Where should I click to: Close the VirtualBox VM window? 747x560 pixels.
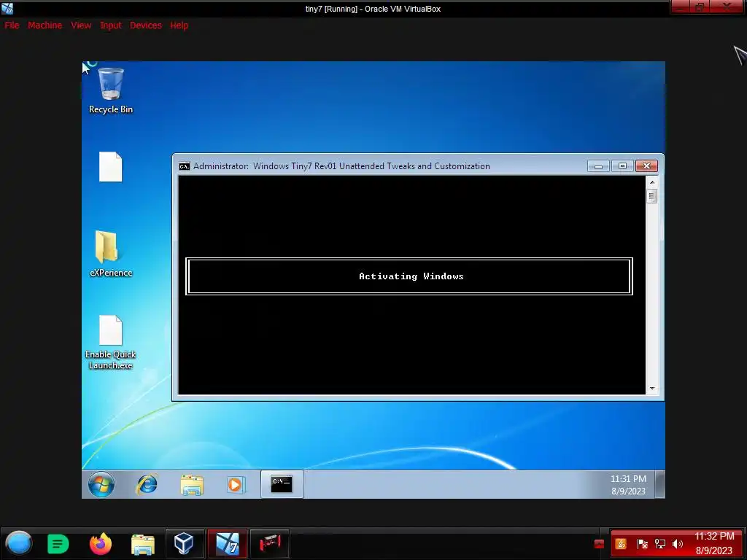[x=727, y=7]
